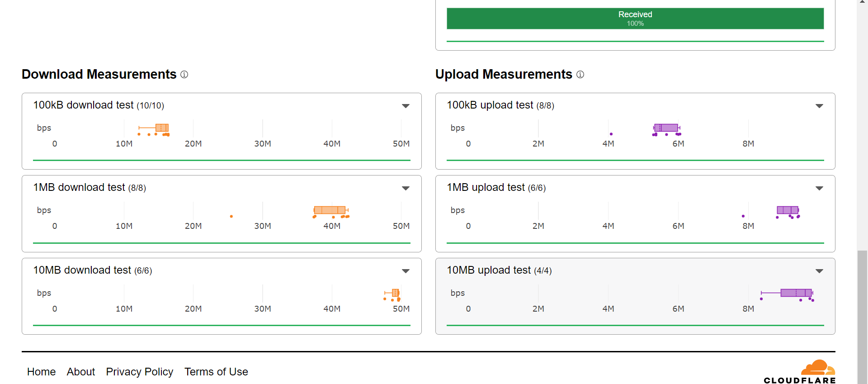Viewport: 868px width, 384px height.
Task: Expand the 100kB upload test panel
Action: (x=819, y=106)
